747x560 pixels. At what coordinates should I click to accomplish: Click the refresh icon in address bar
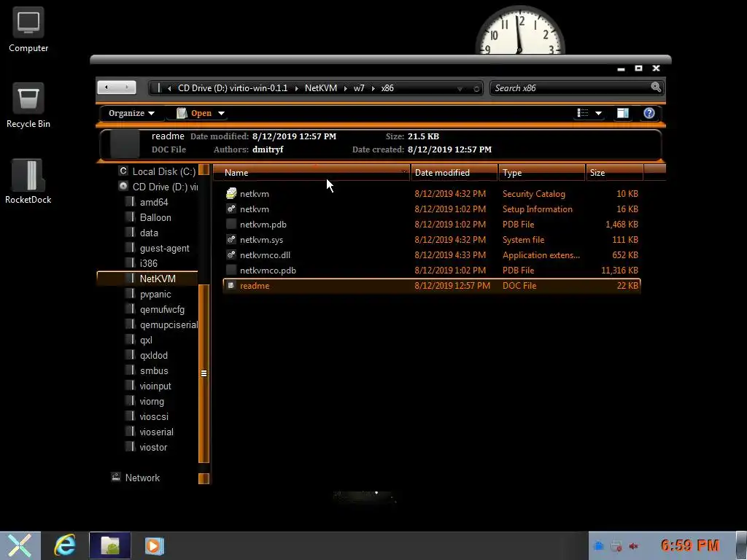tap(476, 88)
